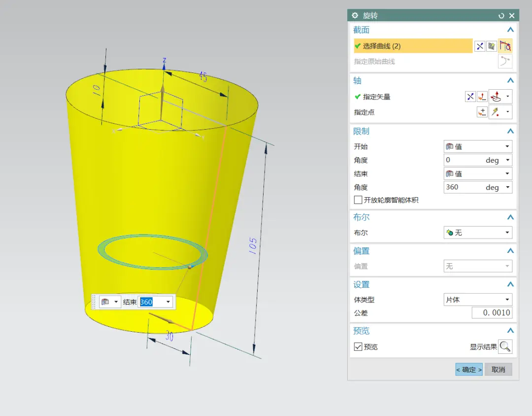Cancel the revolve with the 取消 button
The width and height of the screenshot is (532, 416).
pyautogui.click(x=498, y=370)
